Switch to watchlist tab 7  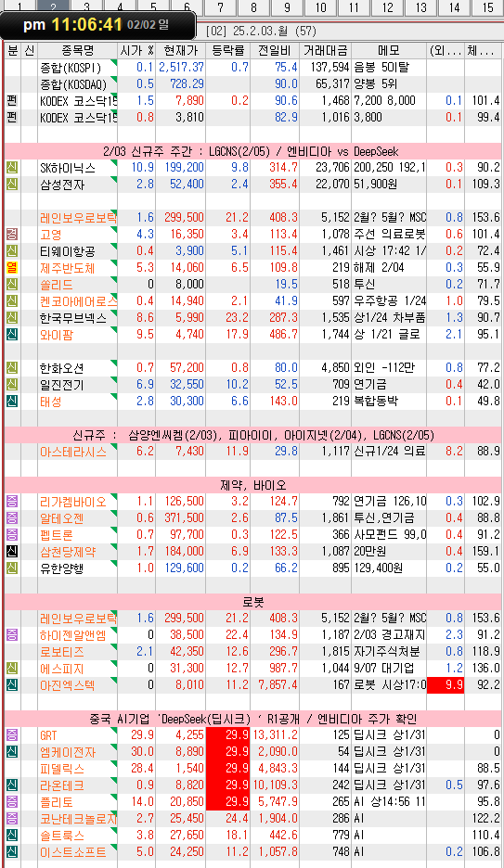point(220,7)
